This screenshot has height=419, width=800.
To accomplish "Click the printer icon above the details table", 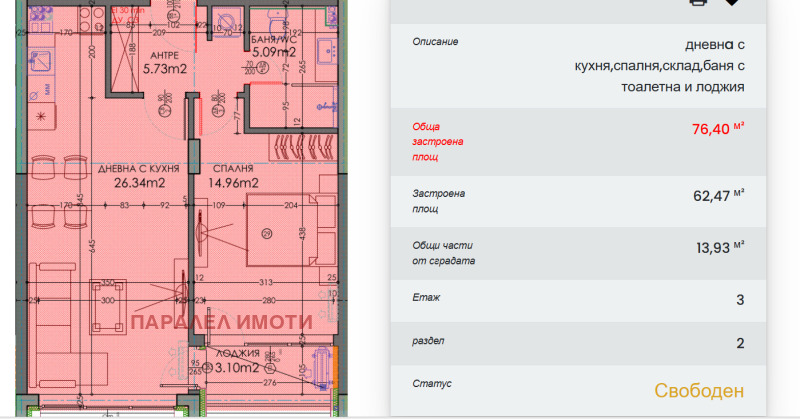I will 698,2.
